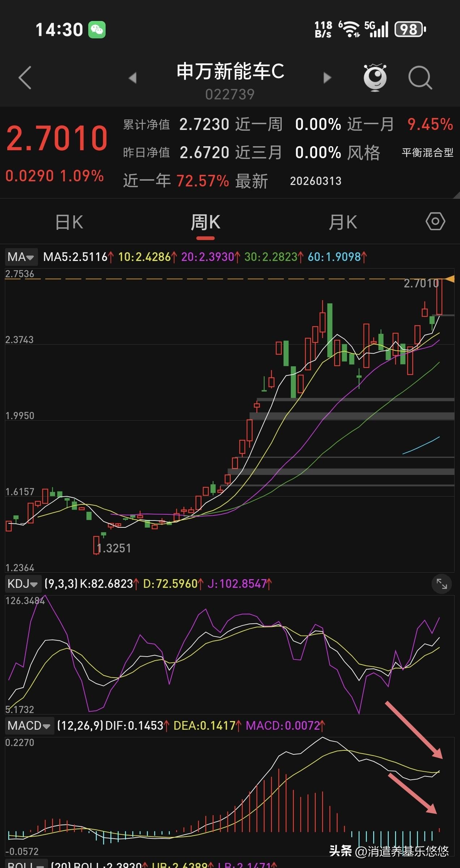The image size is (460, 868).
Task: Switch to previous fund with left triangle
Action: [133, 77]
